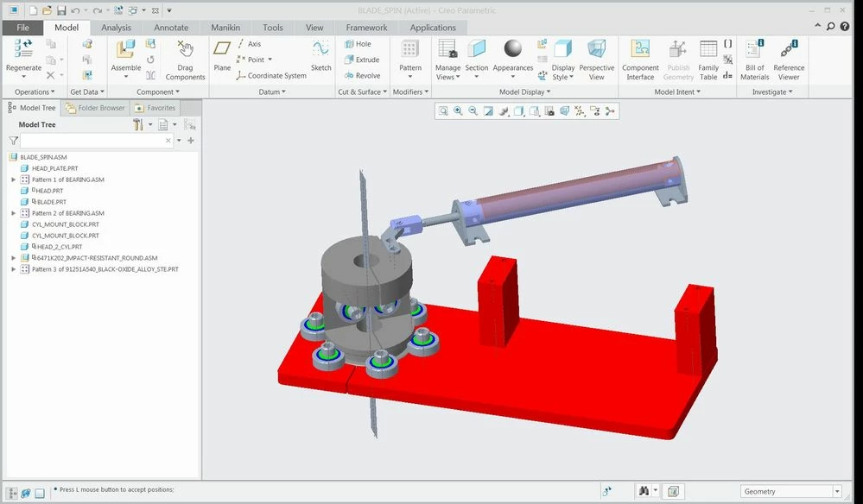Expand Pattern 3 of 91251A540 node
The height and width of the screenshot is (504, 863).
click(x=14, y=269)
